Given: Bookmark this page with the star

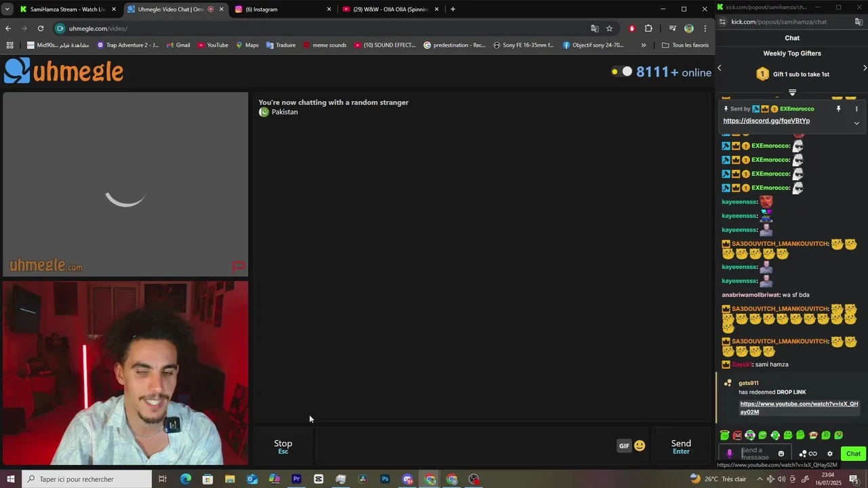Looking at the screenshot, I should (609, 28).
